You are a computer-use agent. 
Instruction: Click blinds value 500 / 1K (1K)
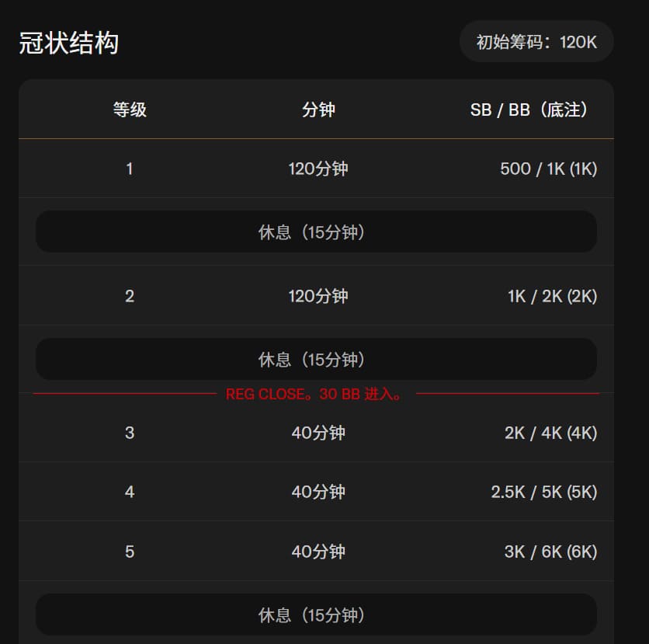point(548,169)
